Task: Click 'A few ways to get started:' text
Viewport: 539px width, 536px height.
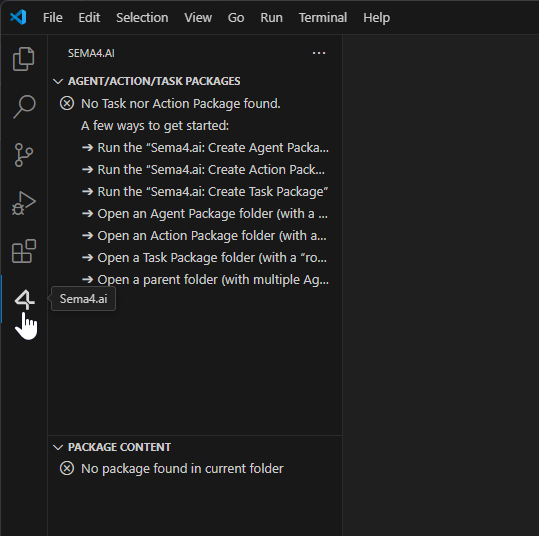Action: click(155, 126)
